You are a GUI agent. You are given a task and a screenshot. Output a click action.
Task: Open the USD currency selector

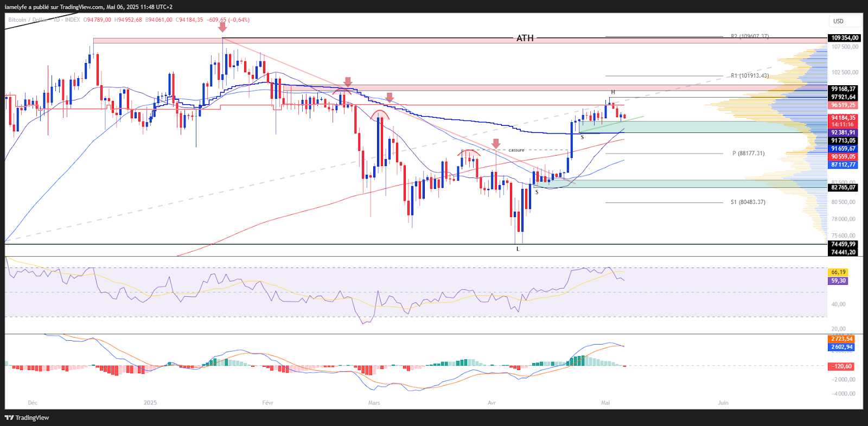click(845, 21)
